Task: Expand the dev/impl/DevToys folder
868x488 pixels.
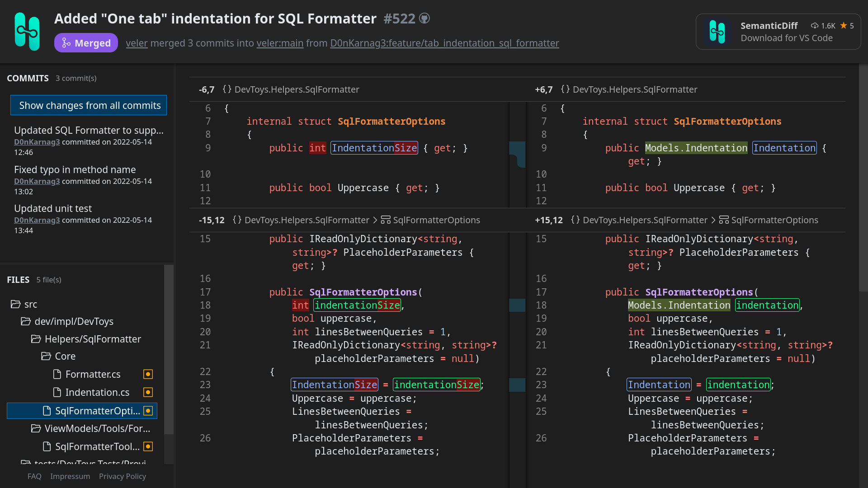Action: pyautogui.click(x=71, y=321)
